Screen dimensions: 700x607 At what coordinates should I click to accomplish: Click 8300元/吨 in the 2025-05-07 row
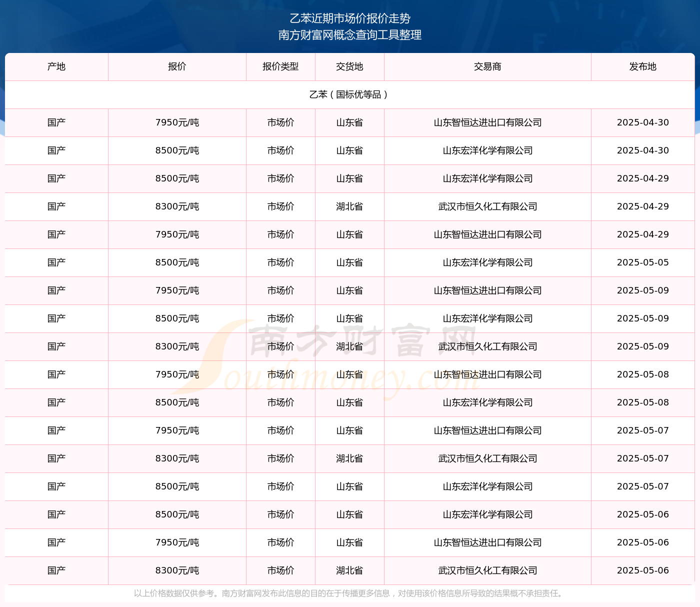click(x=177, y=458)
